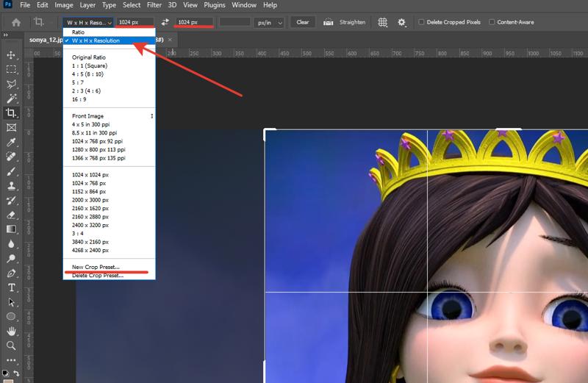The image size is (588, 383).
Task: Select the Eraser tool
Action: [11, 215]
